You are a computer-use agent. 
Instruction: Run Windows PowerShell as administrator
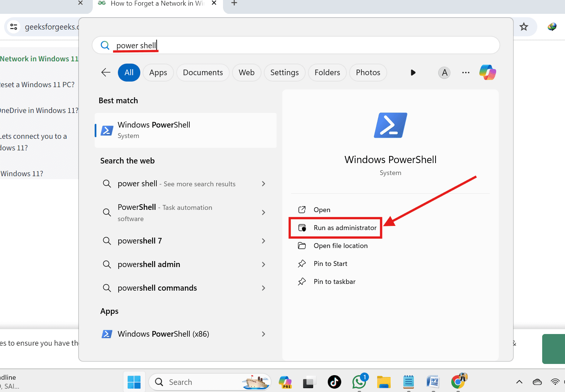(x=345, y=227)
